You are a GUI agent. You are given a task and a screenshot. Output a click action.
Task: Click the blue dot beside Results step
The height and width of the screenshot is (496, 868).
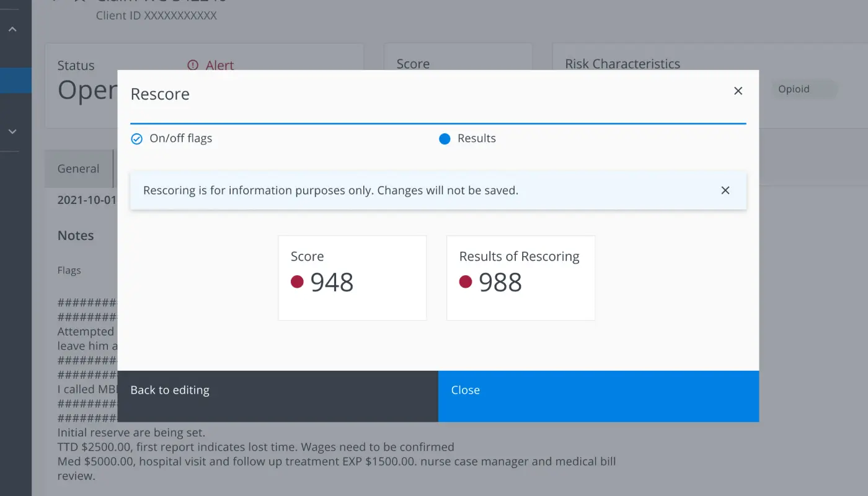[445, 139]
